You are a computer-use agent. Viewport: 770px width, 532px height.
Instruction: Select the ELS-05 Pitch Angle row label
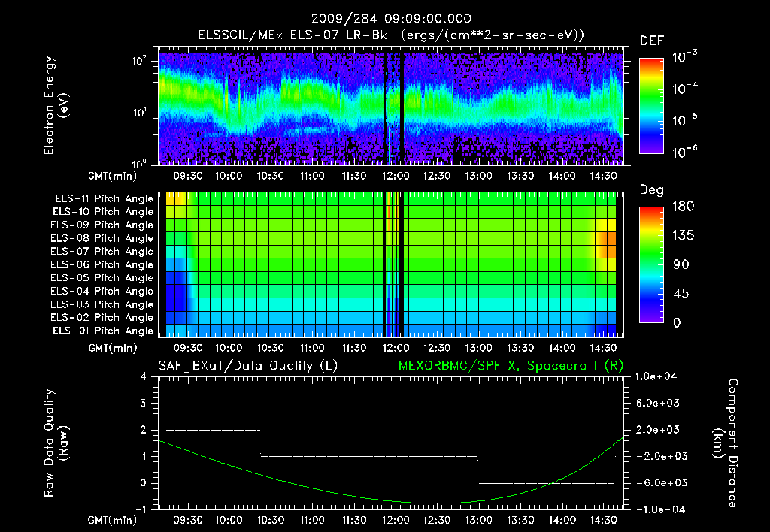tap(102, 278)
